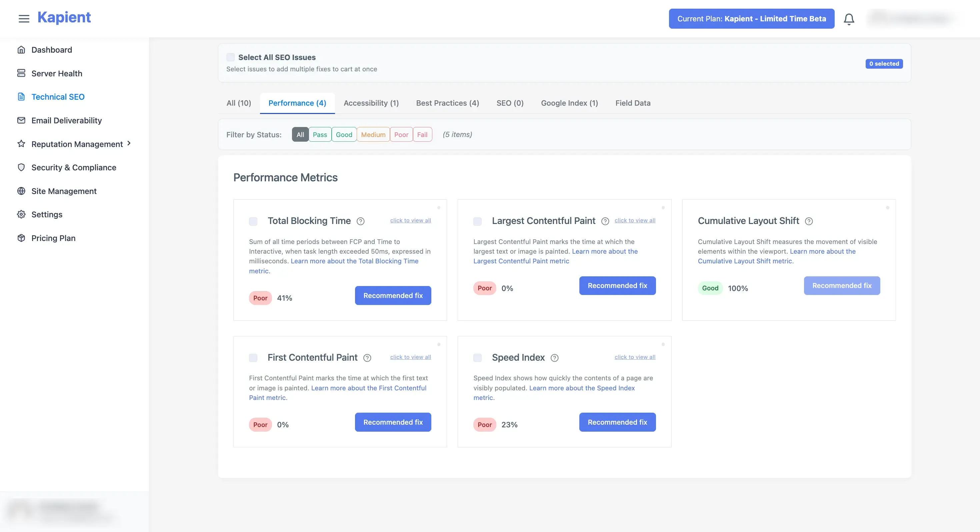Open the Accessibility (1) tab

pyautogui.click(x=371, y=103)
